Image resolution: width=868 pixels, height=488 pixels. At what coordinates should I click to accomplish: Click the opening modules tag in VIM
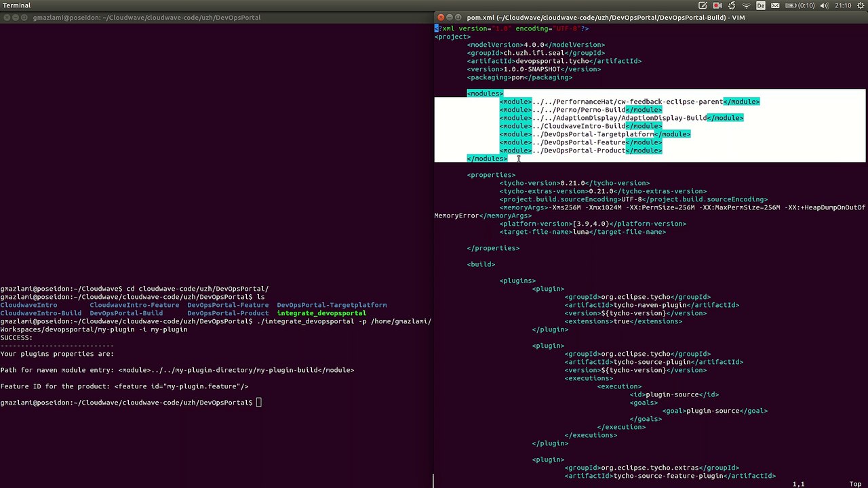pyautogui.click(x=485, y=94)
